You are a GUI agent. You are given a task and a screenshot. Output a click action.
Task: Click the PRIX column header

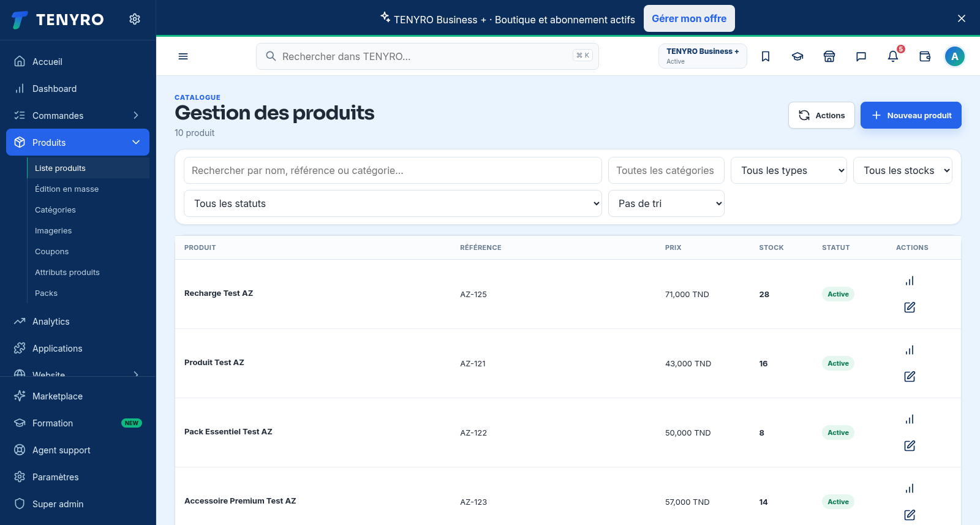[x=673, y=247]
